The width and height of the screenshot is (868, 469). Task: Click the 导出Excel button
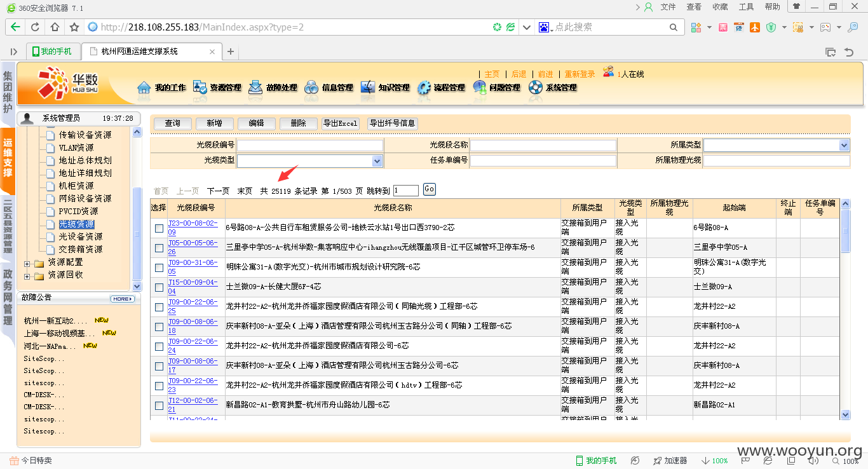(x=341, y=124)
